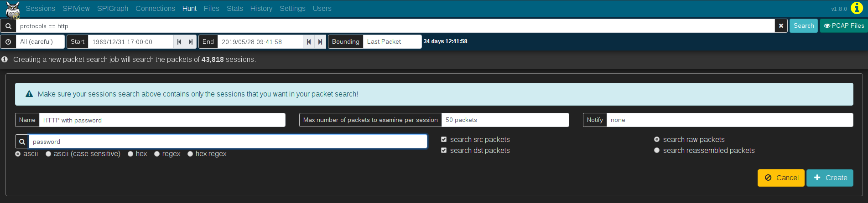Choose the regex search type

point(157,154)
